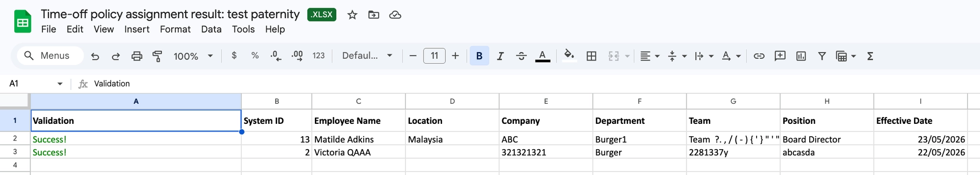Increase decimal places

pyautogui.click(x=297, y=56)
